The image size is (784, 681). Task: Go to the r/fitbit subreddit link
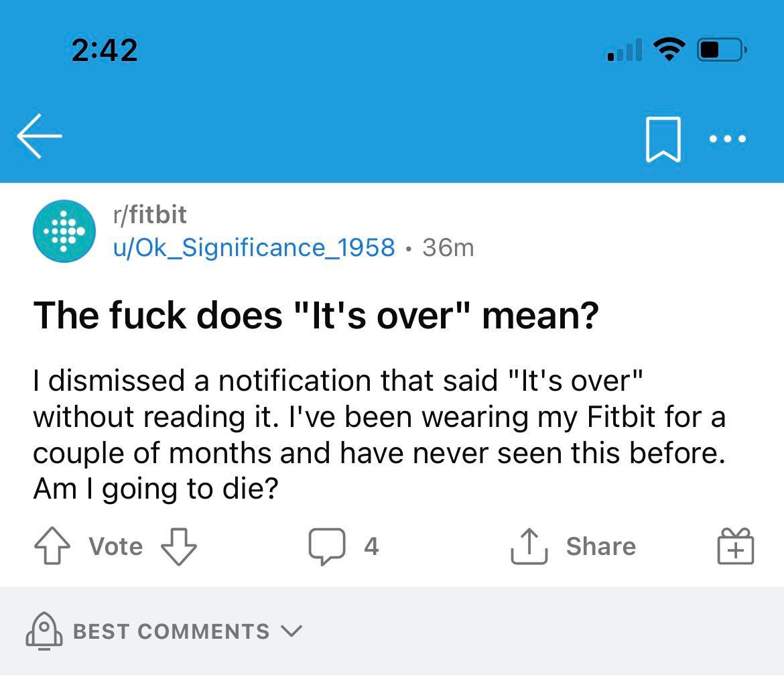click(x=149, y=214)
